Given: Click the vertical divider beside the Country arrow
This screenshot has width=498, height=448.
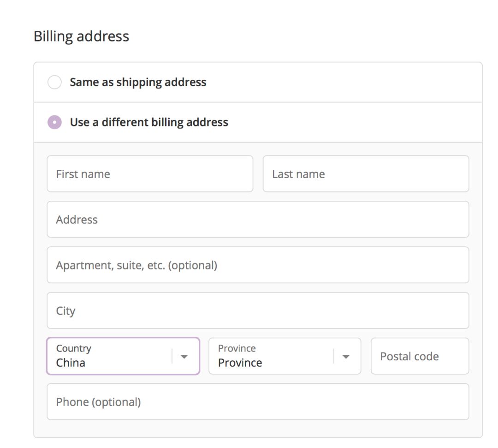Looking at the screenshot, I should pos(172,356).
